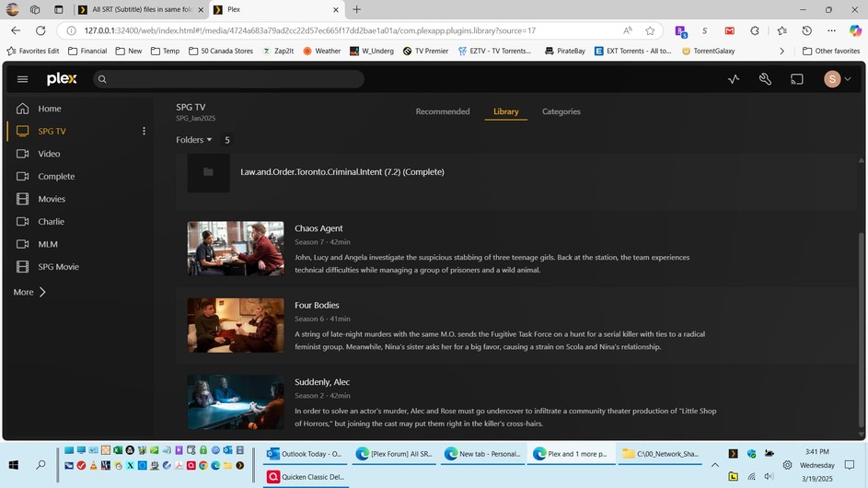This screenshot has height=488, width=868.
Task: Open Other favorites folder
Action: [831, 51]
